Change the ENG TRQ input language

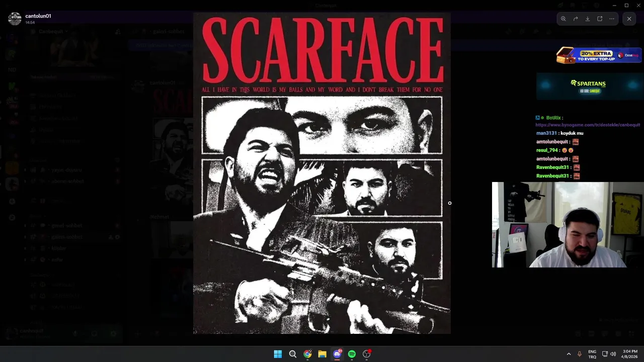tap(592, 354)
